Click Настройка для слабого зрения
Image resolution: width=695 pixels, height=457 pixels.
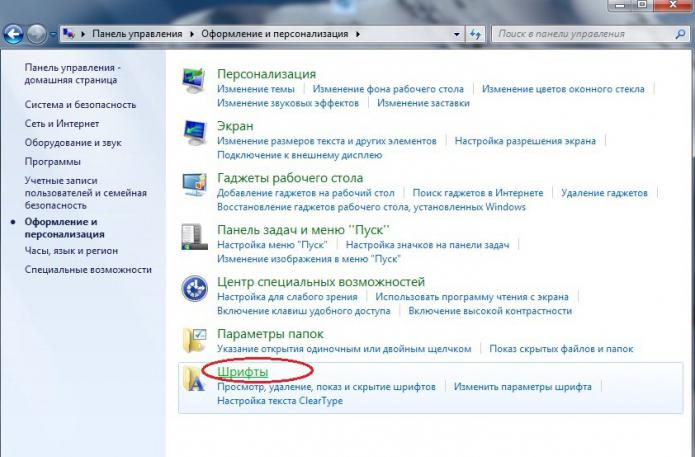[287, 297]
